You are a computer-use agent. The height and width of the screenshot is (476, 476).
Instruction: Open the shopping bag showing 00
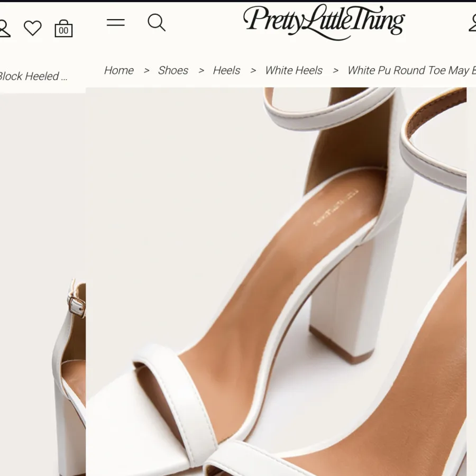63,29
